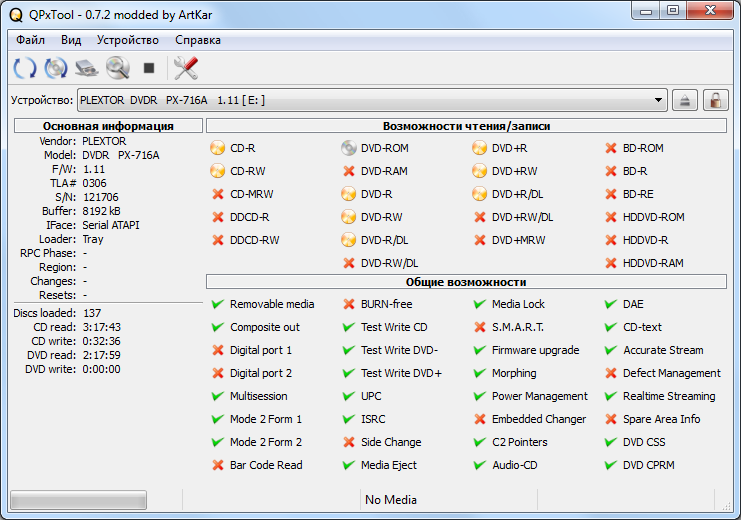Click the disc with arrows toolbar icon
Screen dimensions: 741x520
[x=56, y=68]
